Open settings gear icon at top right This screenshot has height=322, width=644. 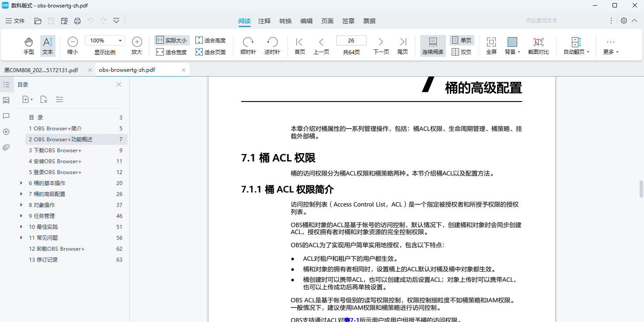click(x=624, y=21)
